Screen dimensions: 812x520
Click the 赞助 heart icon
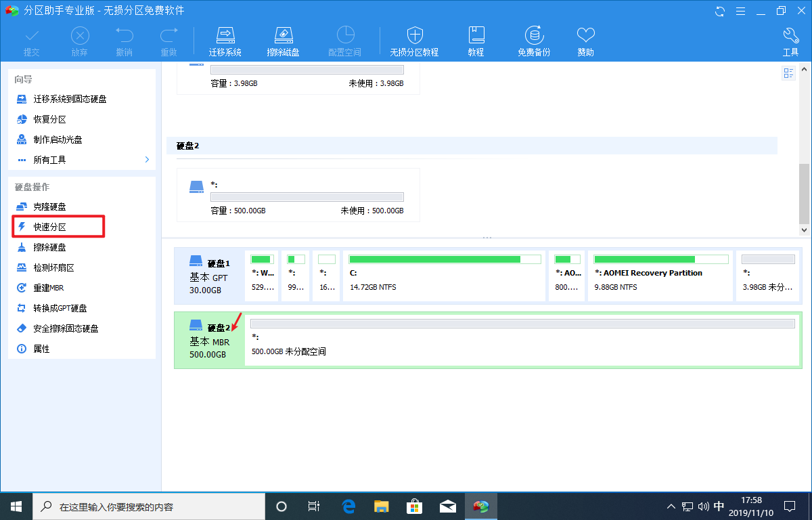coord(585,39)
